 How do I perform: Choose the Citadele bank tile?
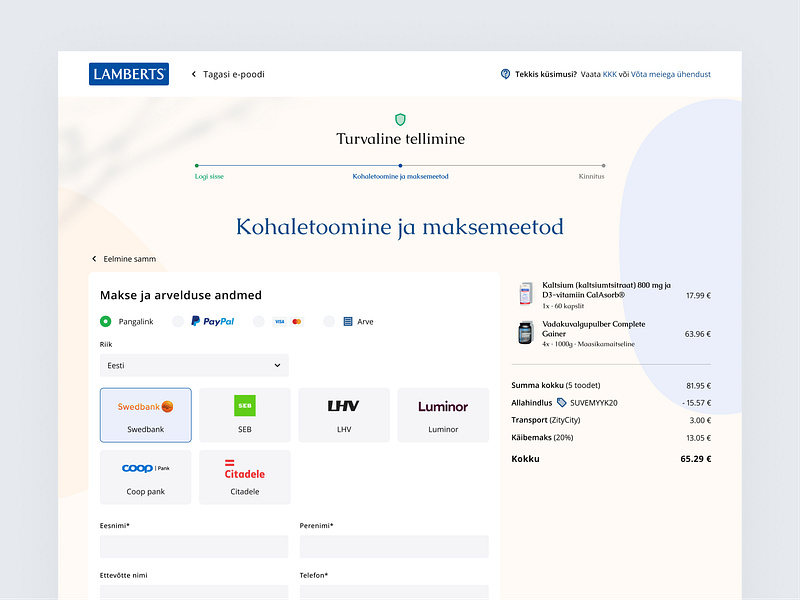pos(245,477)
